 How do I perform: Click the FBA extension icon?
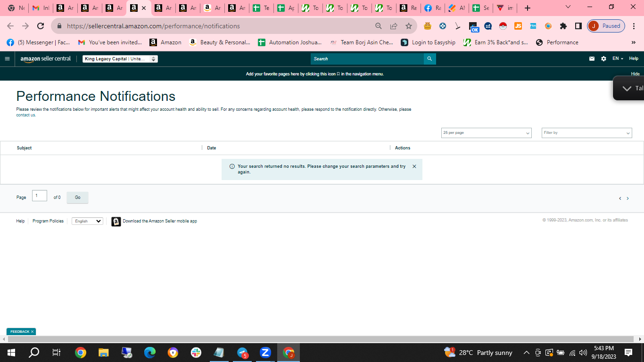tap(533, 26)
